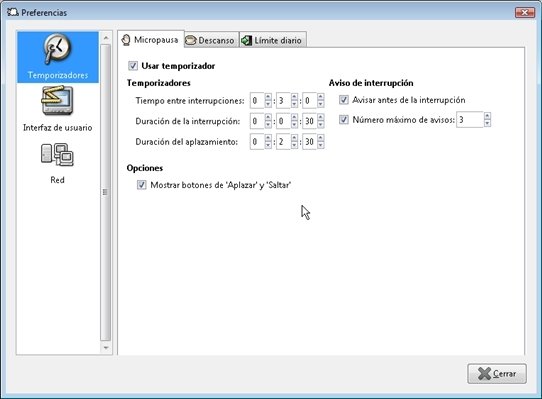Toggle Avisar antes de la interrupción checkbox
The height and width of the screenshot is (399, 542).
pyautogui.click(x=344, y=100)
